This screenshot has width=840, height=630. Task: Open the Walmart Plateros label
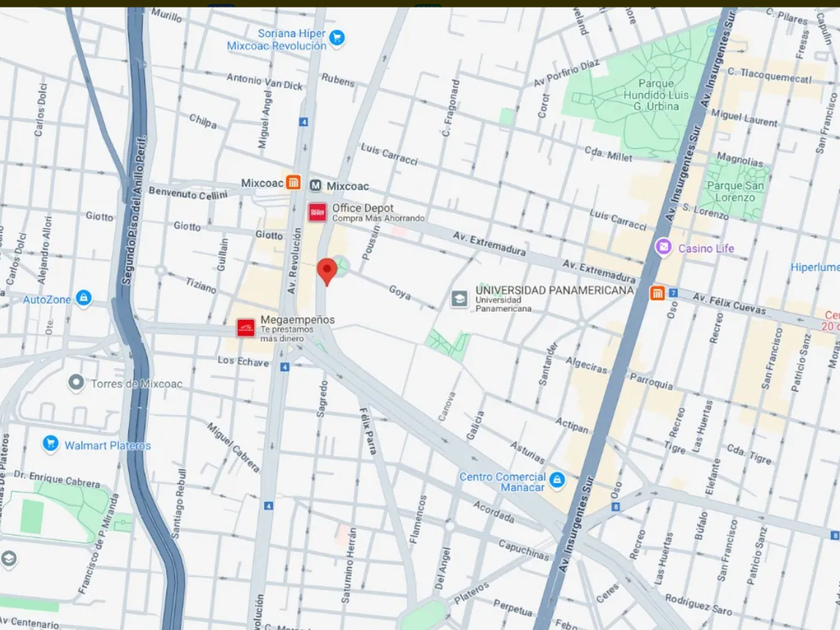[x=108, y=445]
